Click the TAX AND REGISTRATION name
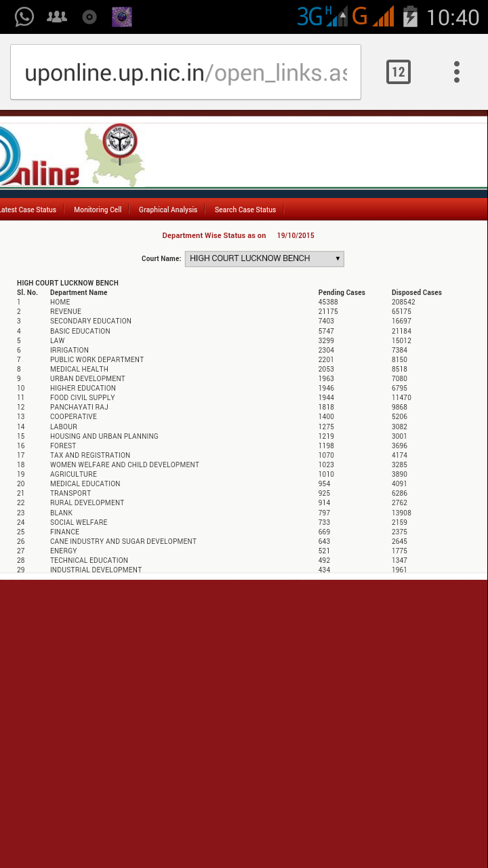 coord(90,456)
